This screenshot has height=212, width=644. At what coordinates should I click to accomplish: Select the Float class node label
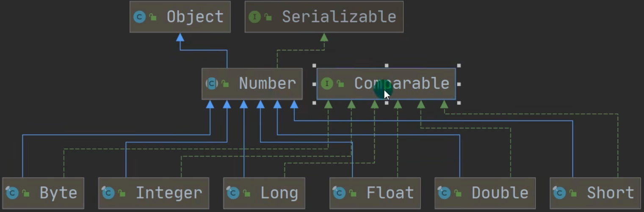coord(390,193)
